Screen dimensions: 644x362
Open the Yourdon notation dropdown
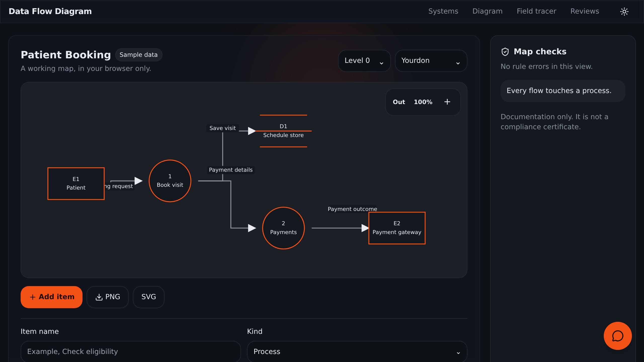pos(431,61)
